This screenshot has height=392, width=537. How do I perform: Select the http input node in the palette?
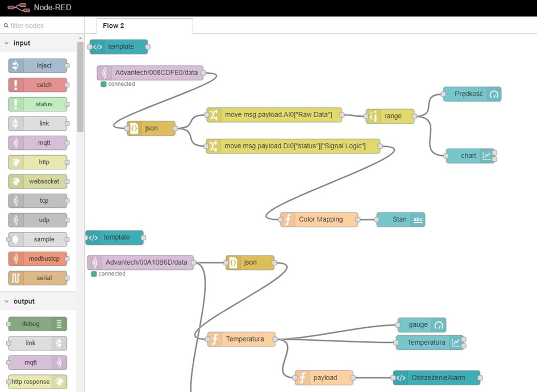pos(38,162)
